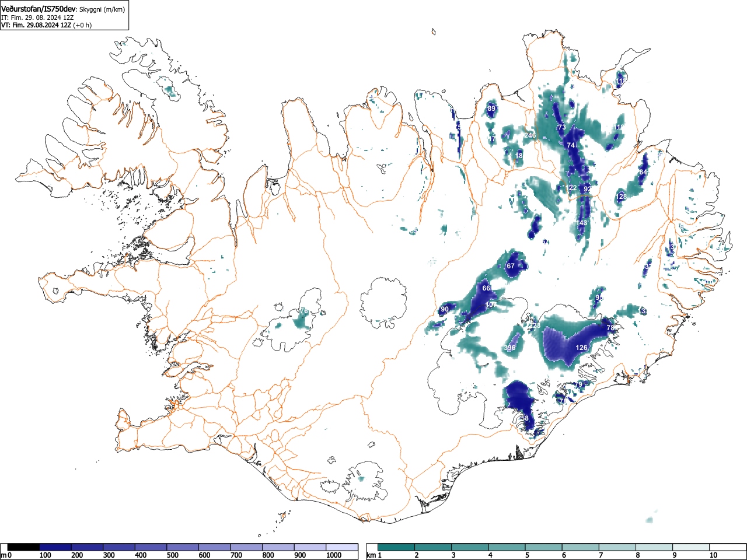
Task: Click the visibility value 66 on map
Action: click(486, 288)
